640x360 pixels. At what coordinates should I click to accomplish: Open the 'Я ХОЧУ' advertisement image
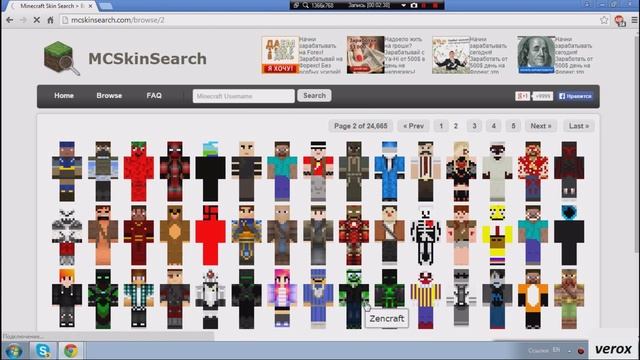[280, 55]
